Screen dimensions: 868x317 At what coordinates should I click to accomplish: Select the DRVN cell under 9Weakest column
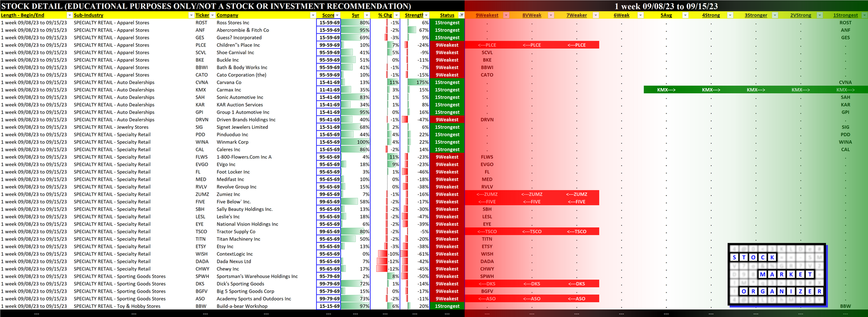[x=487, y=120]
